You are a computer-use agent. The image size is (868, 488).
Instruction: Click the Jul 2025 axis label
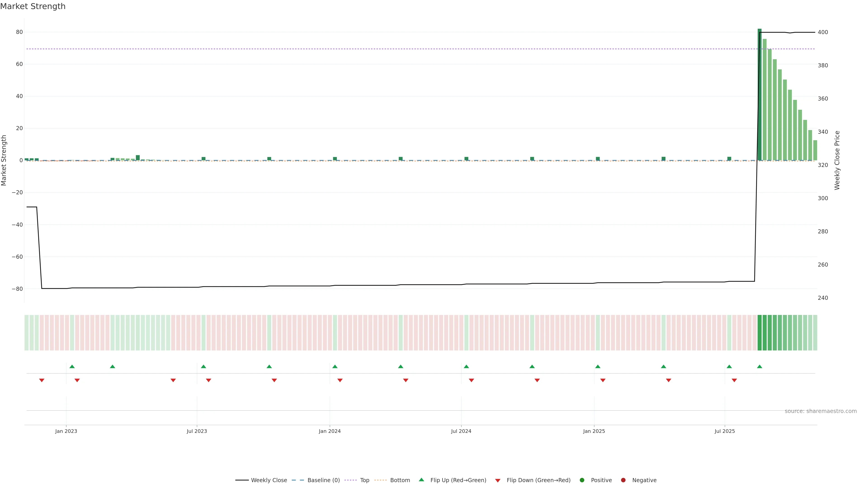(x=724, y=431)
